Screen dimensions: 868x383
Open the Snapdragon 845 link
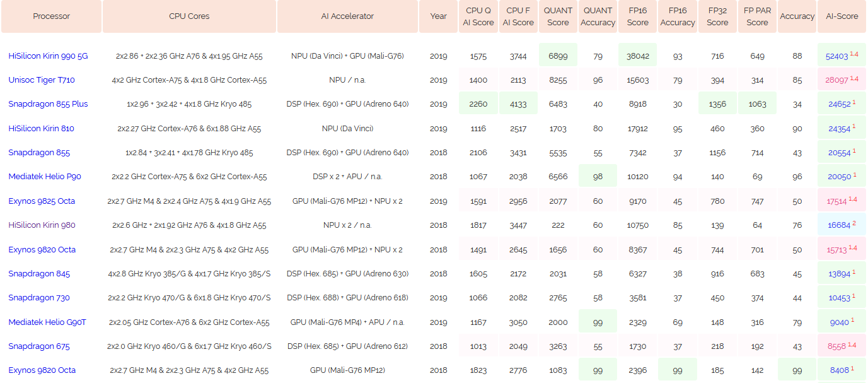[x=39, y=274]
